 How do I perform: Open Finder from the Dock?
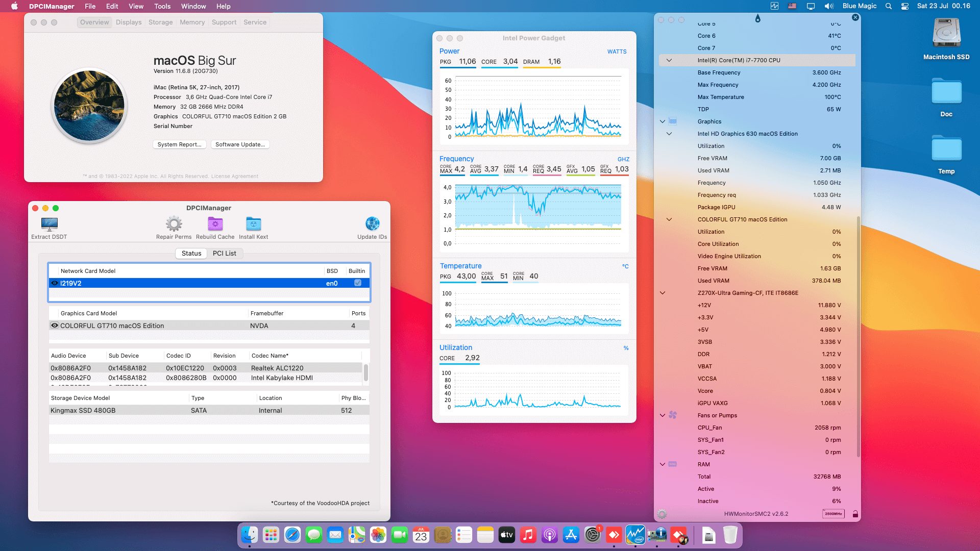pos(250,535)
